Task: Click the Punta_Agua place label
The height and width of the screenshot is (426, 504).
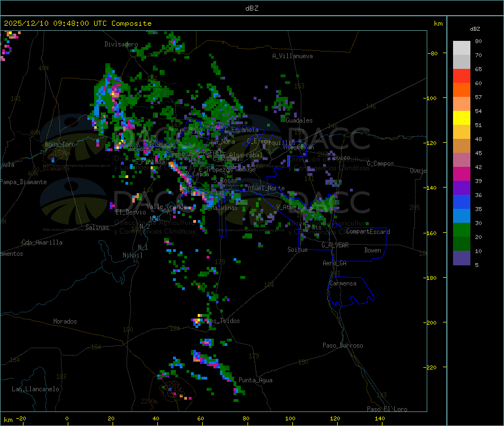Action: coord(255,380)
